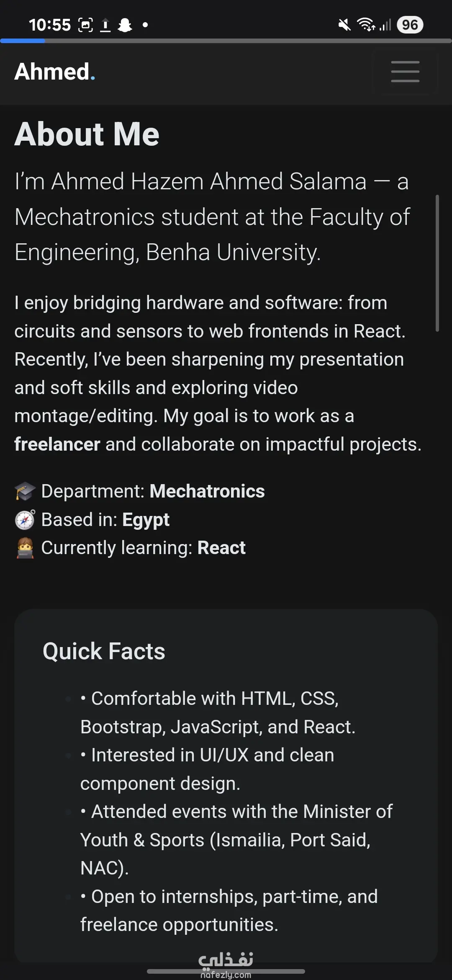
Task: Tap the Snapchat notification icon
Action: [125, 25]
